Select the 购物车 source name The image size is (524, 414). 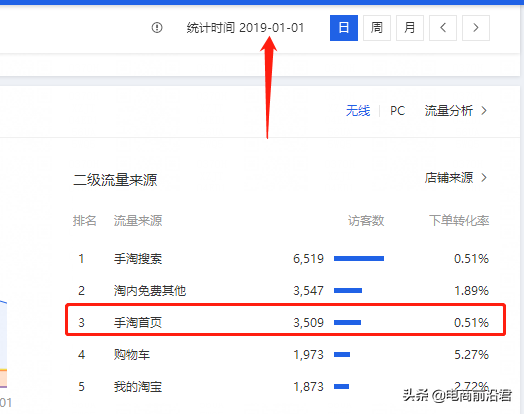coord(132,354)
